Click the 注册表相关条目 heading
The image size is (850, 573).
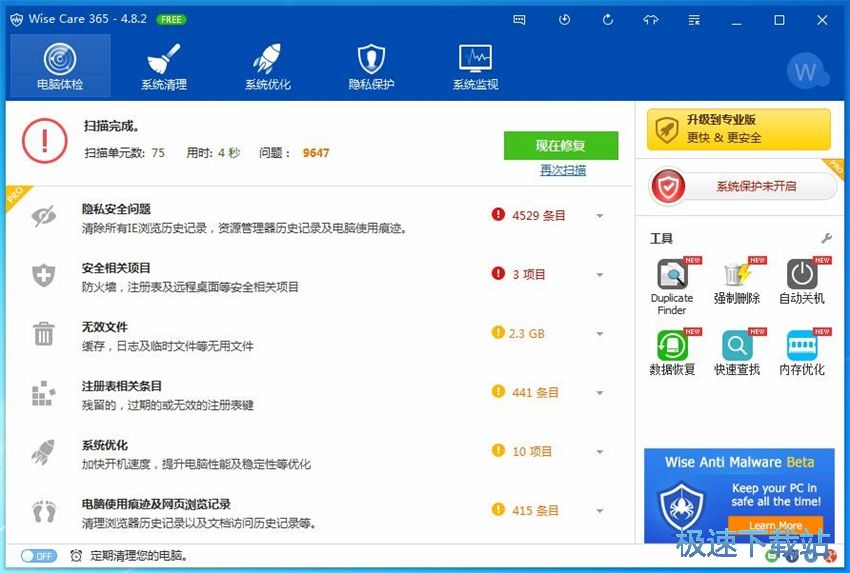[121, 386]
